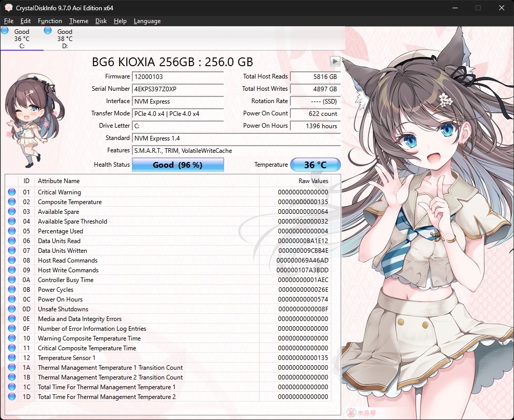
Task: Click the Attribute Name column header
Action: click(x=59, y=181)
